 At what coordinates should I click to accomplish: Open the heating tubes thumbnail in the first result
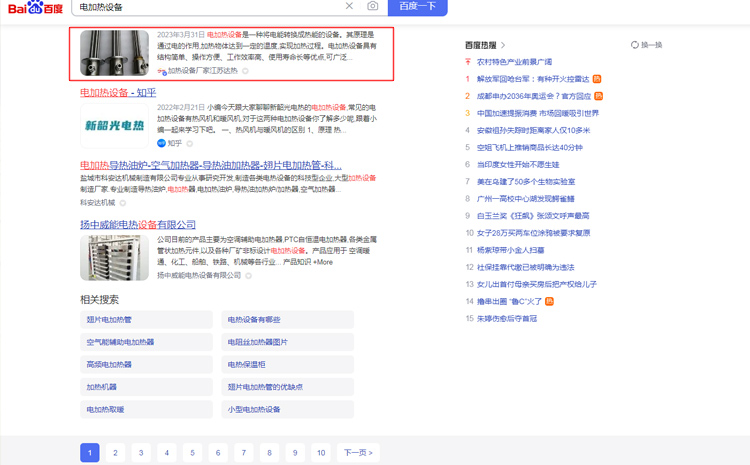click(114, 54)
